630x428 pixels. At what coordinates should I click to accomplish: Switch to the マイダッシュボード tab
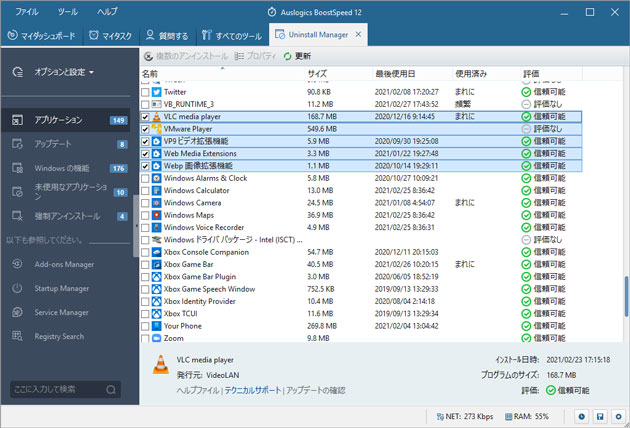click(40, 35)
